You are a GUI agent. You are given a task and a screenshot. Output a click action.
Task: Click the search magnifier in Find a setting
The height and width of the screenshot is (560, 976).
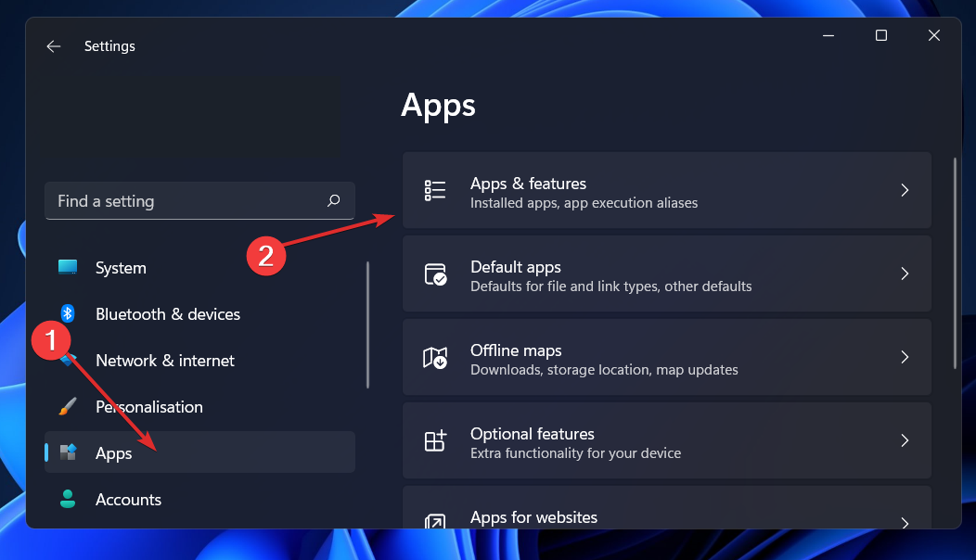(x=333, y=200)
